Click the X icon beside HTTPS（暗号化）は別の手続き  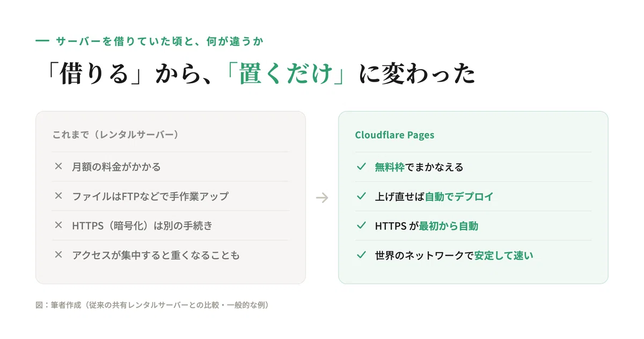point(58,226)
